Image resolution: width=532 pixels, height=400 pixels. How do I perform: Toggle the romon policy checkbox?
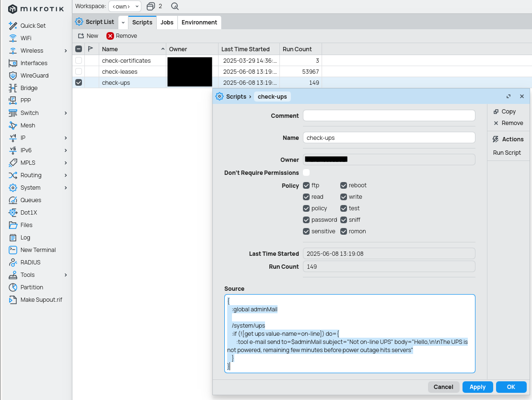click(343, 231)
